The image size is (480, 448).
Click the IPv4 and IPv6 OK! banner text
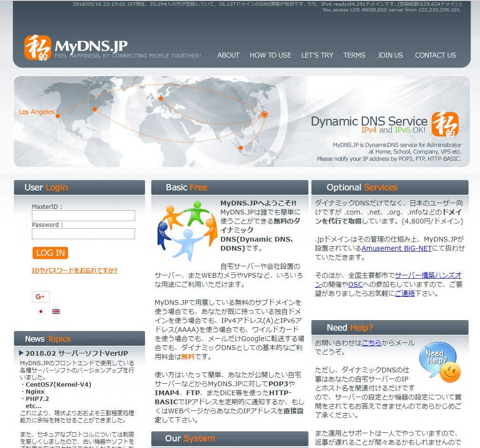click(393, 130)
